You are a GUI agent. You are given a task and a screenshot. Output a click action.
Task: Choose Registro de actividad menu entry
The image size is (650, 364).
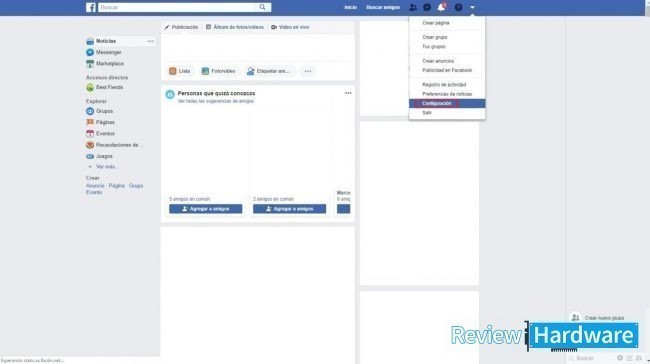444,85
